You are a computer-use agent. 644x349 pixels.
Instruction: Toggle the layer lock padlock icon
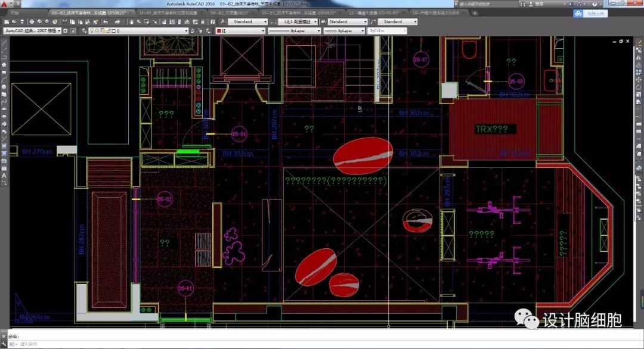[107, 30]
